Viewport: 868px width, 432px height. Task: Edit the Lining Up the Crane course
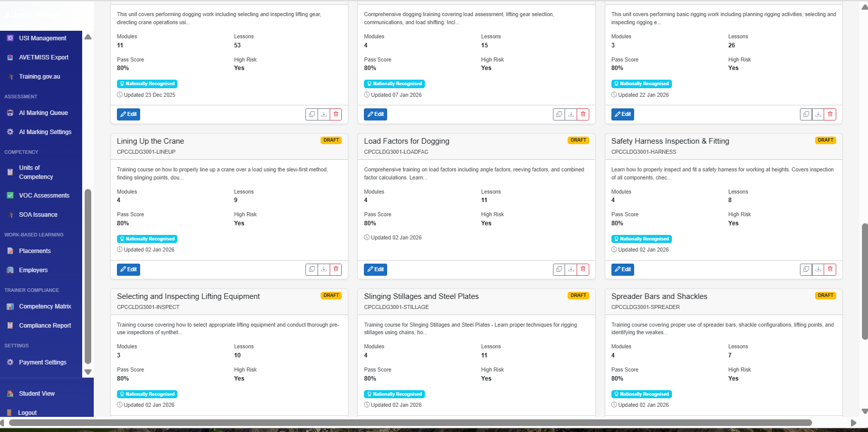[129, 269]
